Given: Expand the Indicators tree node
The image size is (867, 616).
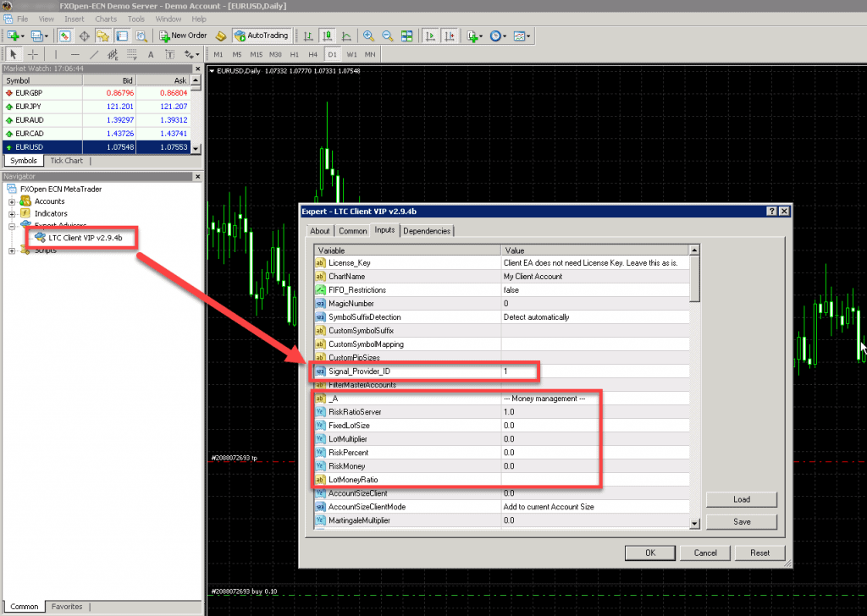Looking at the screenshot, I should pyautogui.click(x=12, y=214).
